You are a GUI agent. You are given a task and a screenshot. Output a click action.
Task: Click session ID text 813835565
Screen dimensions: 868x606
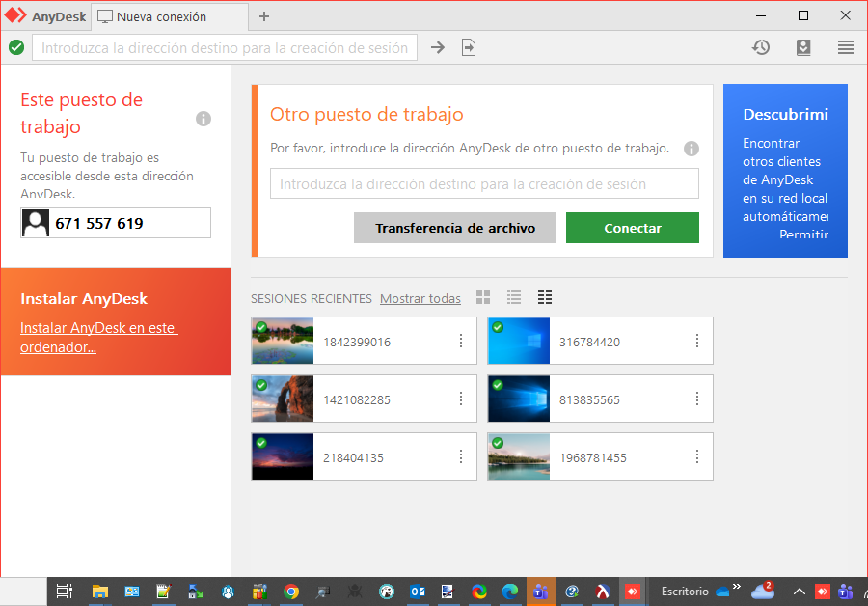point(589,399)
